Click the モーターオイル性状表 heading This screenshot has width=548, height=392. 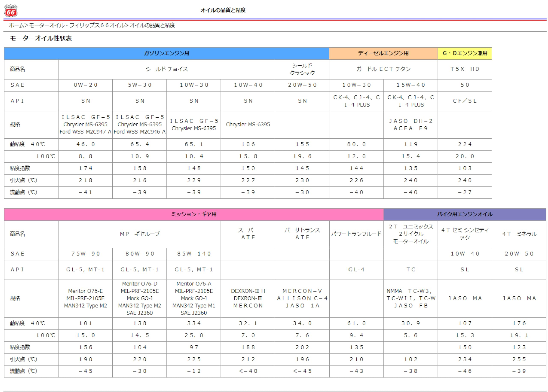click(x=41, y=38)
